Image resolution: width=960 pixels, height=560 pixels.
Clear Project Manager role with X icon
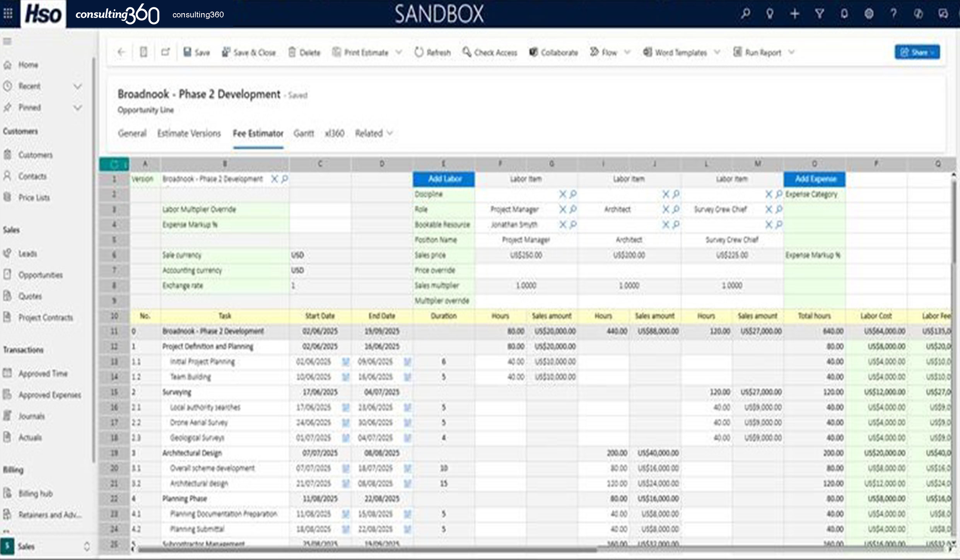click(563, 209)
